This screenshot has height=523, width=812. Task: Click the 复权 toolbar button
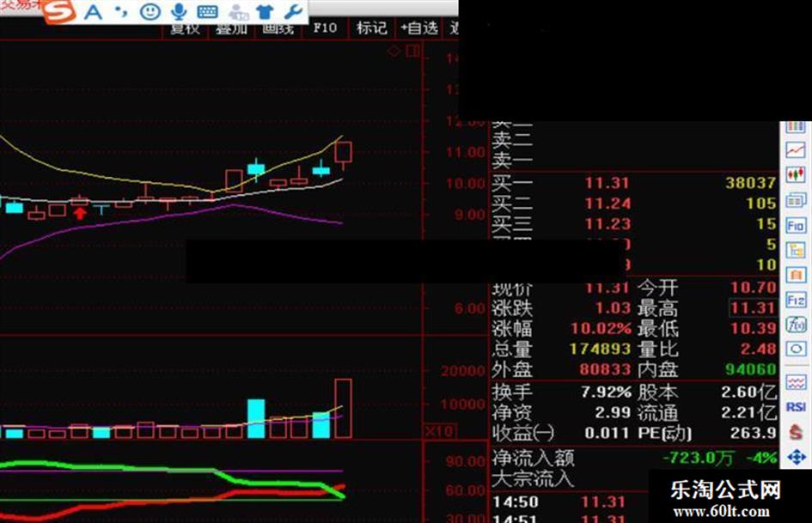point(185,28)
